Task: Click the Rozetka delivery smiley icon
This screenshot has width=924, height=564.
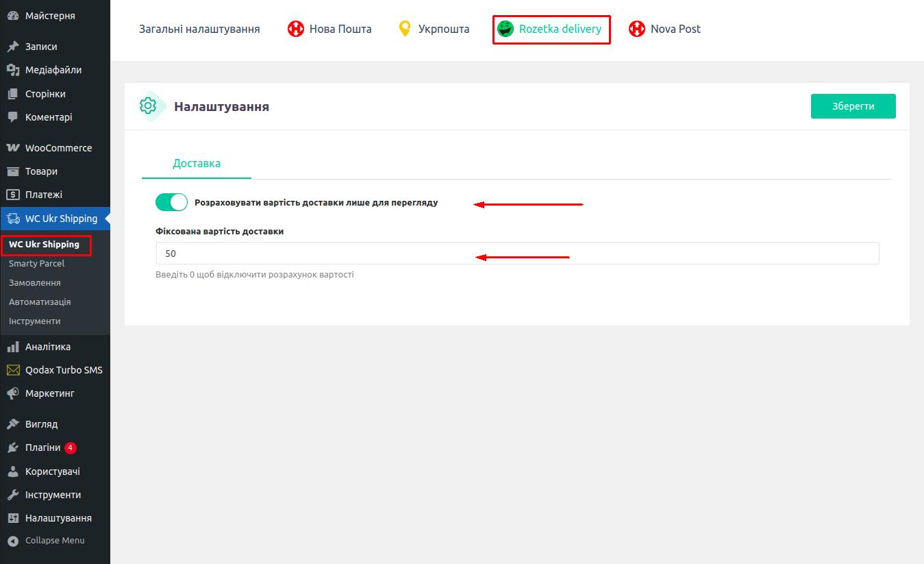Action: [x=505, y=29]
